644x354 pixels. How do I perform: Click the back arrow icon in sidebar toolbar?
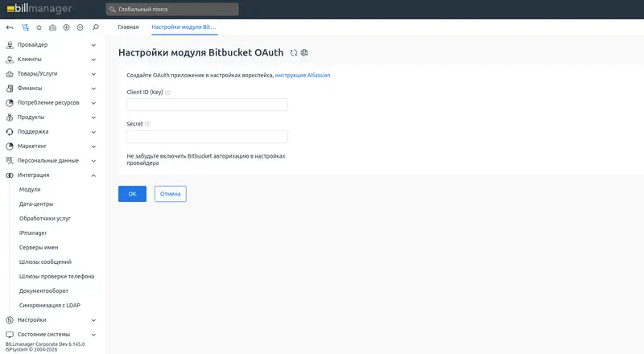pyautogui.click(x=10, y=27)
